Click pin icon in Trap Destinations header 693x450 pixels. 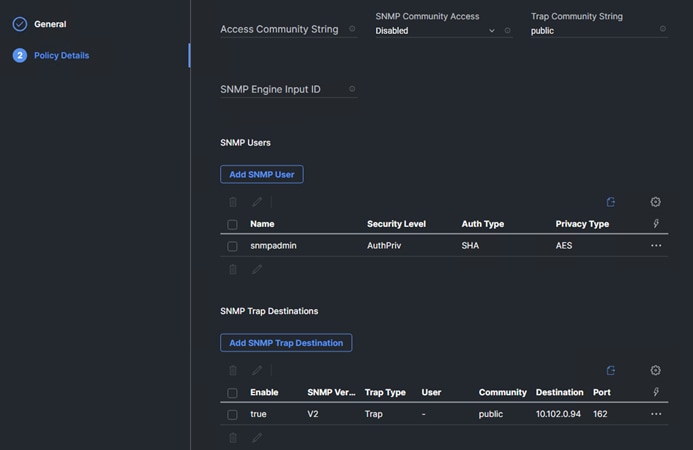656,392
